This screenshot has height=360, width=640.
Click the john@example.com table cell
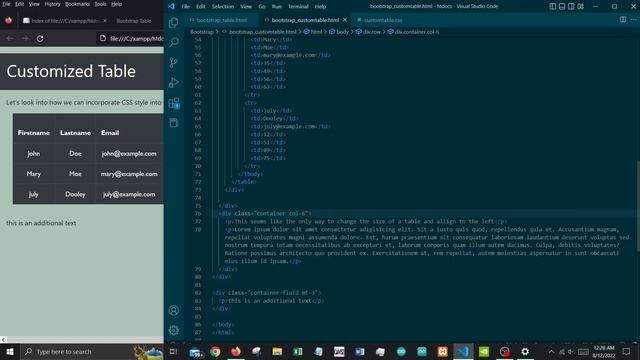129,153
